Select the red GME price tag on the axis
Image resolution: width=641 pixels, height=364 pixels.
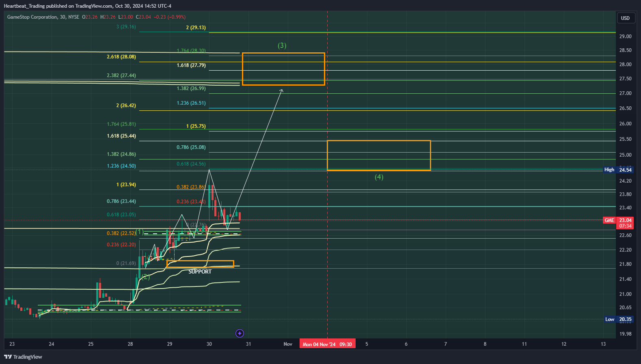coord(618,223)
